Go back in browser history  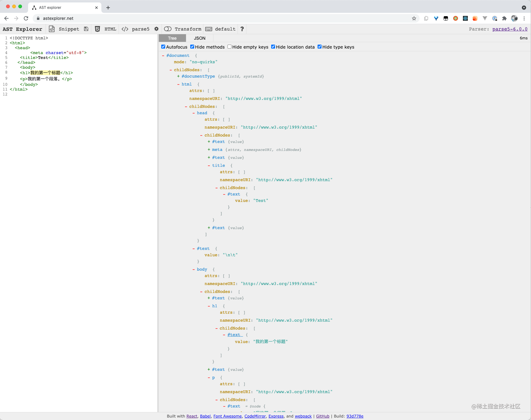tap(6, 18)
